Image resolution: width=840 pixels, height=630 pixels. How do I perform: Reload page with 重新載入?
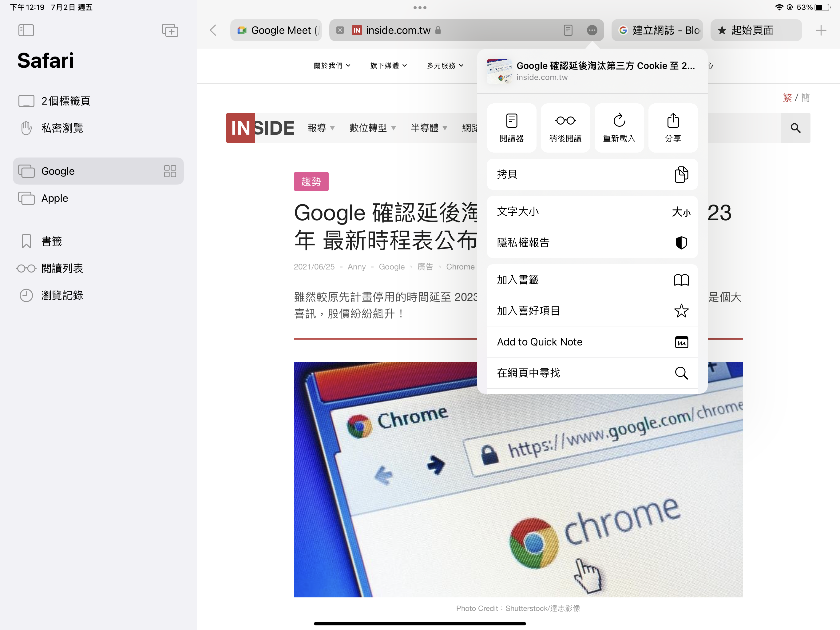619,128
